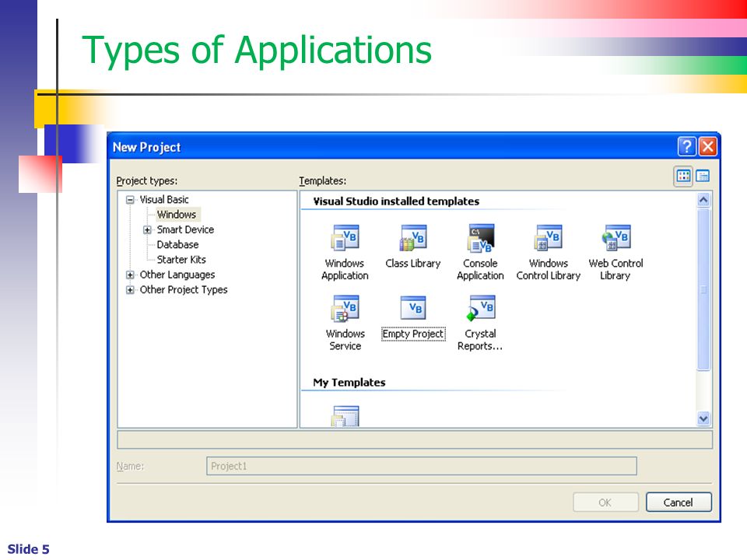Screen dimensions: 747x560
Task: Click templates scrollbar up arrow
Action: [x=703, y=200]
